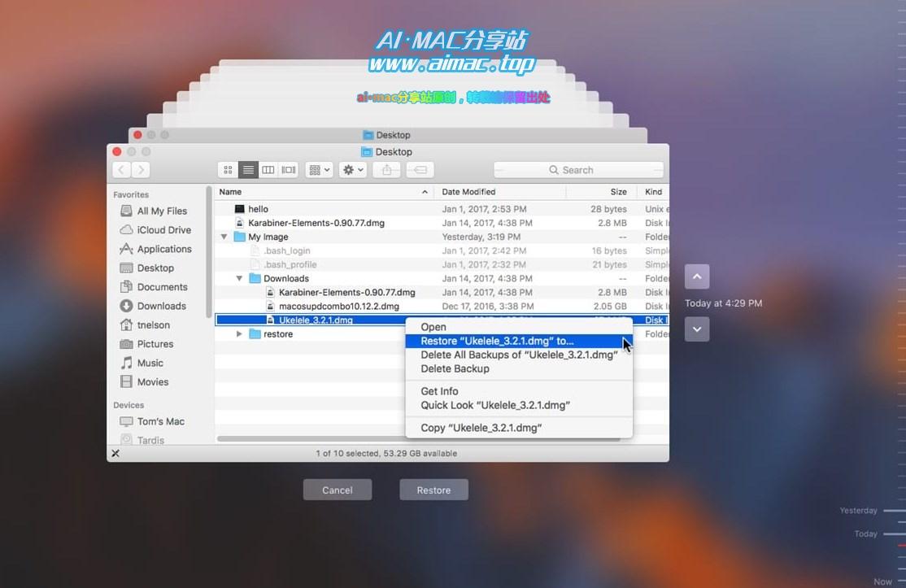
Task: Select macosupdcombo10.12.2.dmg file
Action: (x=442, y=306)
